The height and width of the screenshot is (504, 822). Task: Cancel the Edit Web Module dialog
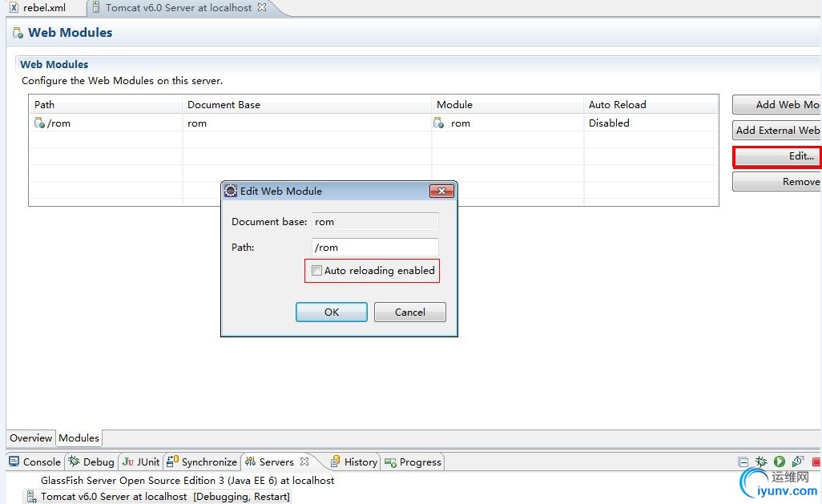[410, 312]
